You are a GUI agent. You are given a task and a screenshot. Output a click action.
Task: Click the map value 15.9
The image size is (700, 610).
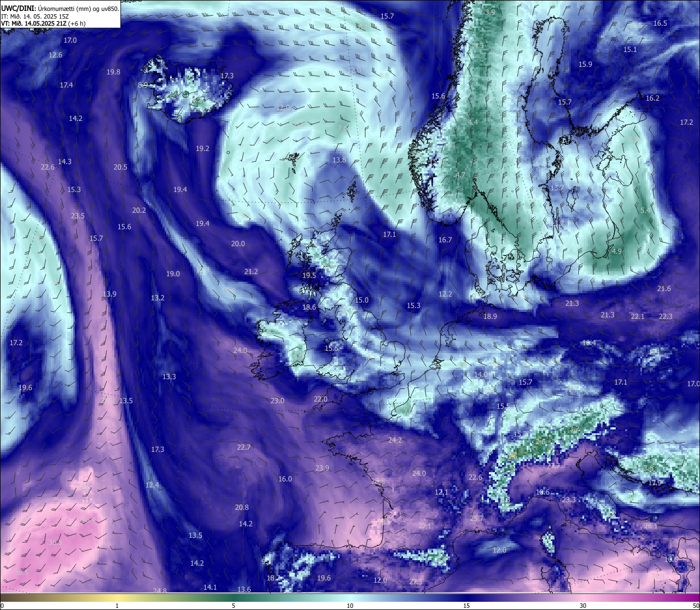[585, 64]
